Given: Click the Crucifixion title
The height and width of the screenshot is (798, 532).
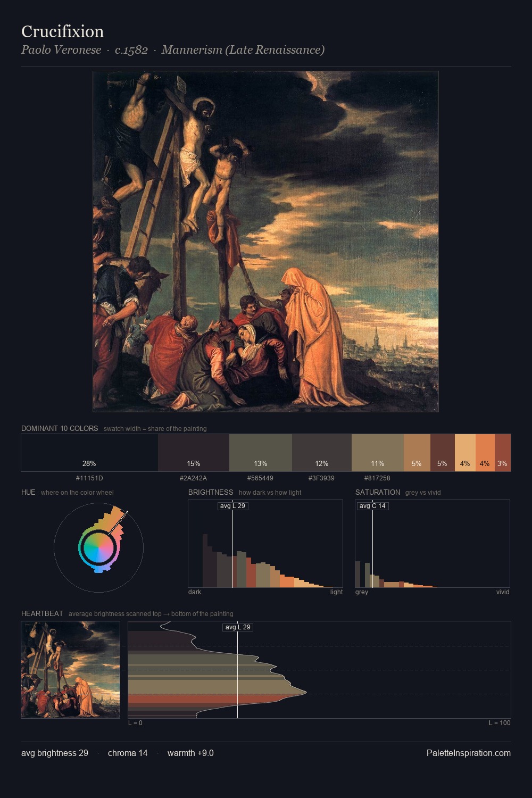Looking at the screenshot, I should click(x=62, y=31).
